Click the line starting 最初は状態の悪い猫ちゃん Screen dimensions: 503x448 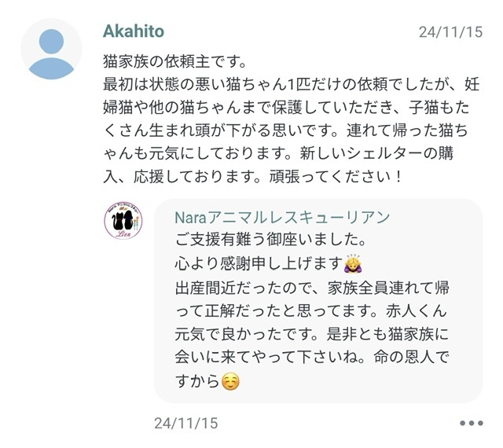pyautogui.click(x=291, y=84)
